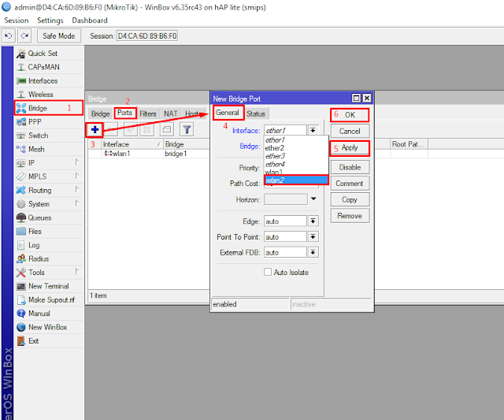
Task: Open Radius from the sidebar
Action: point(49,258)
